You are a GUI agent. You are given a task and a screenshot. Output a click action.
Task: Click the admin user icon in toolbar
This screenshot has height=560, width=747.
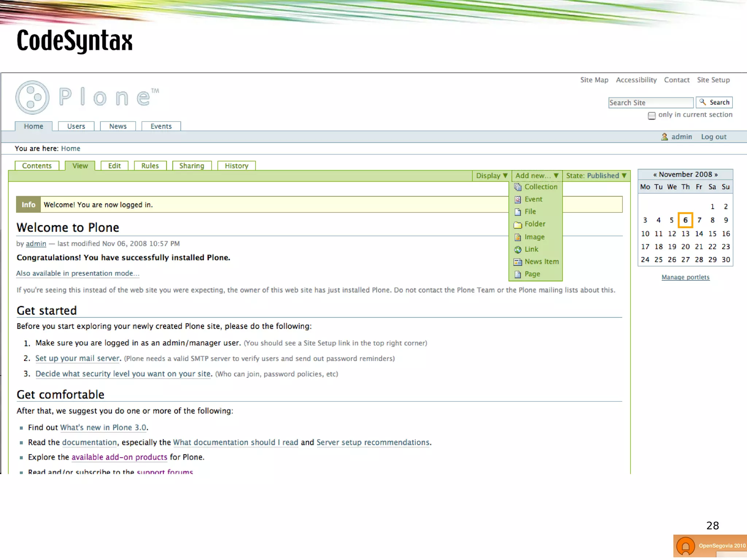pos(664,137)
